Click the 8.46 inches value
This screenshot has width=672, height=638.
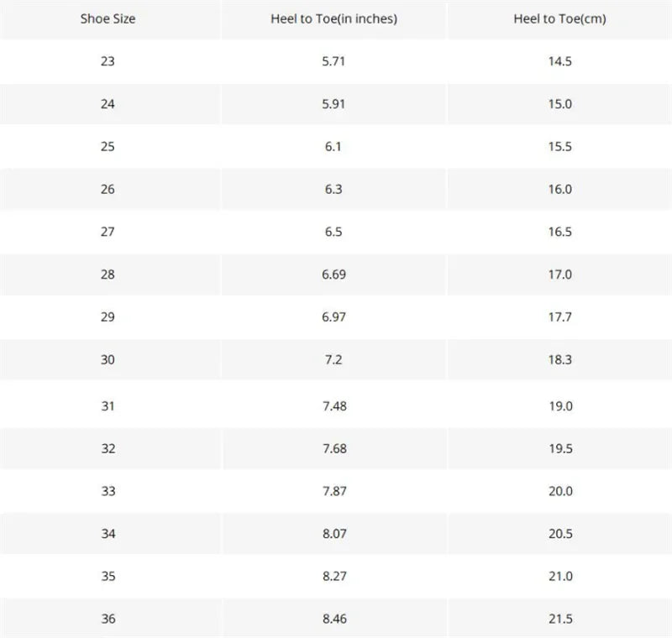[333, 620]
